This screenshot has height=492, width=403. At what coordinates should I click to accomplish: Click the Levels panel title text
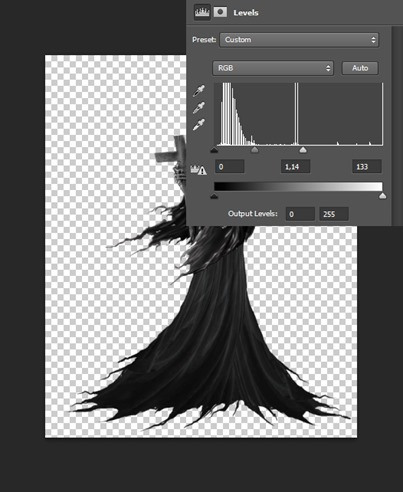246,13
